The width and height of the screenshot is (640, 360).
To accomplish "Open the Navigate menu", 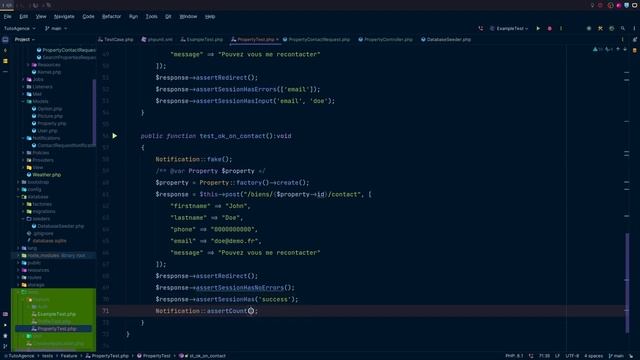I will pyautogui.click(x=64, y=17).
